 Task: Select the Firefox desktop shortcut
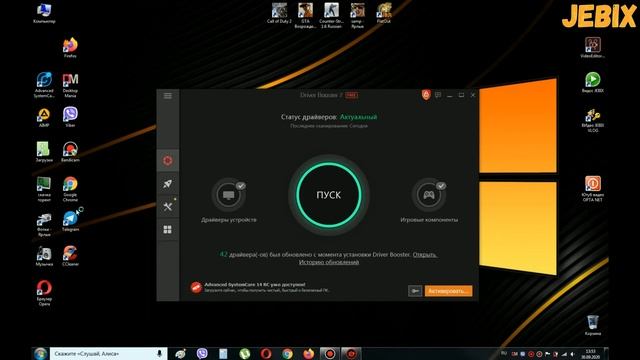(70, 47)
